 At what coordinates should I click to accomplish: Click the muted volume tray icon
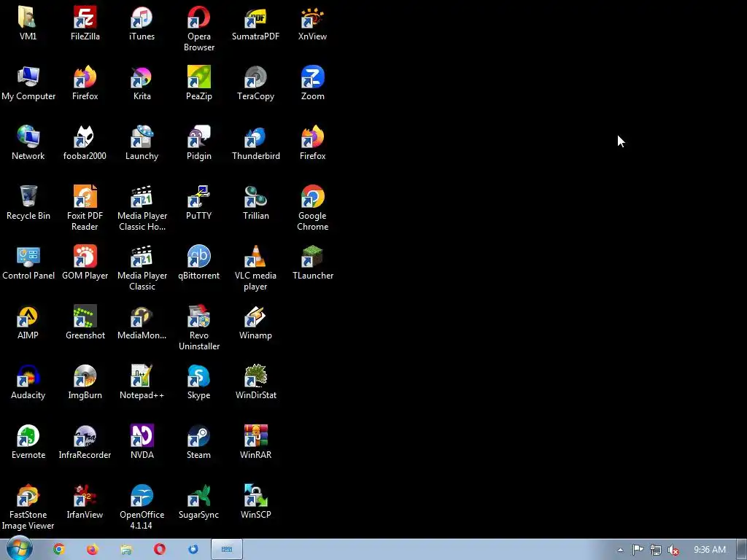tap(673, 550)
